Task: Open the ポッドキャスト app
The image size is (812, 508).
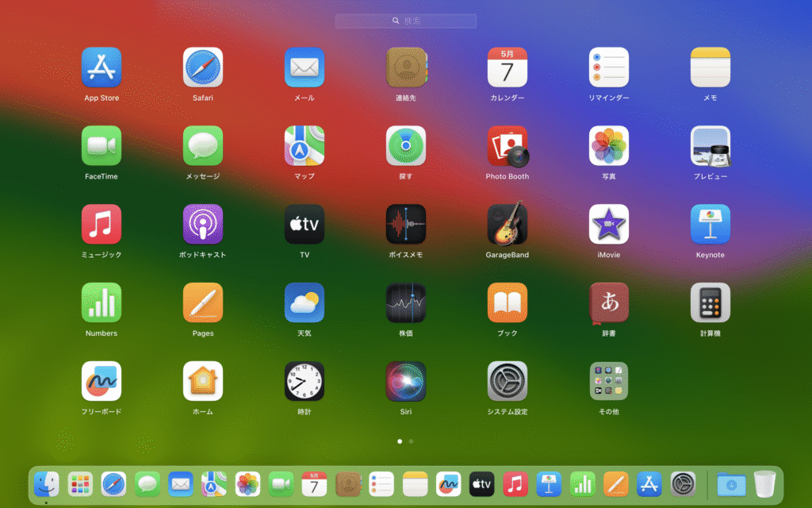Action: [x=203, y=224]
